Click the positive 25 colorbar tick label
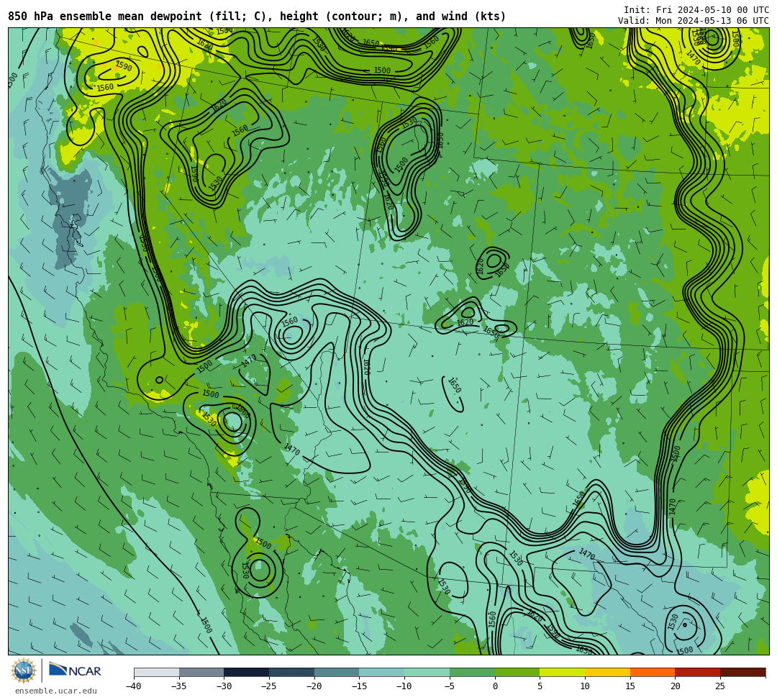777x700 pixels. pyautogui.click(x=720, y=686)
